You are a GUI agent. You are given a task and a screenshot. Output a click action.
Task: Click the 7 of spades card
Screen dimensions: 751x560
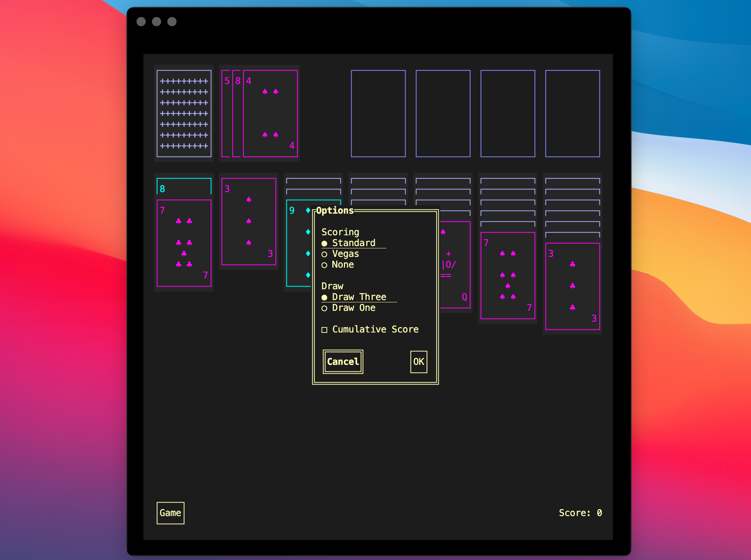click(x=508, y=275)
